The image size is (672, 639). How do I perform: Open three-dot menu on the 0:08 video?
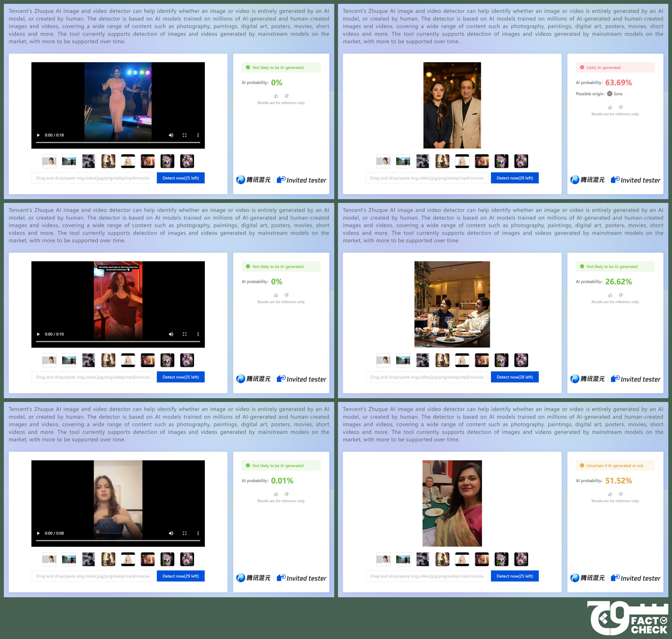click(198, 533)
